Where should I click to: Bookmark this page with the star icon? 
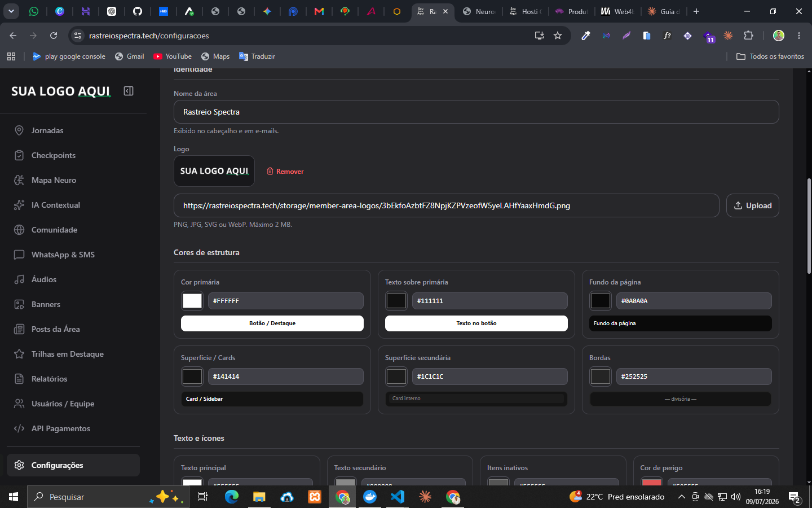point(558,36)
